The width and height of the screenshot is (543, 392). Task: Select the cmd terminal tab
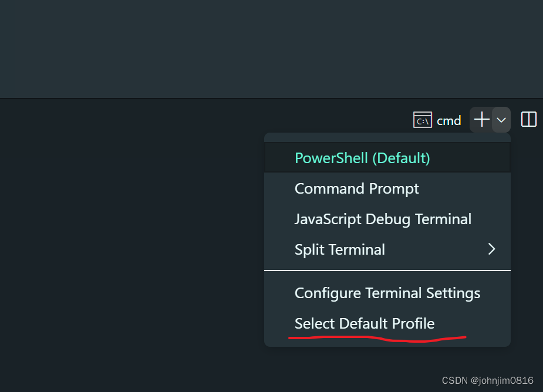(x=437, y=120)
